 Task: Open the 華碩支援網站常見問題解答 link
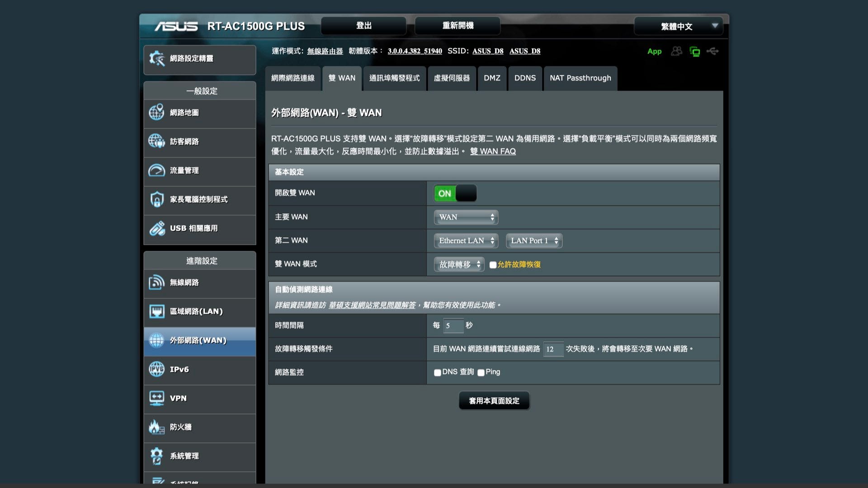[x=372, y=305]
